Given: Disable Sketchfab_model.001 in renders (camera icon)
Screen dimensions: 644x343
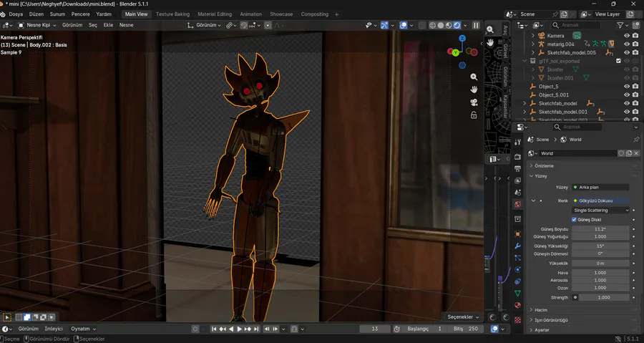Looking at the screenshot, I should 635,112.
